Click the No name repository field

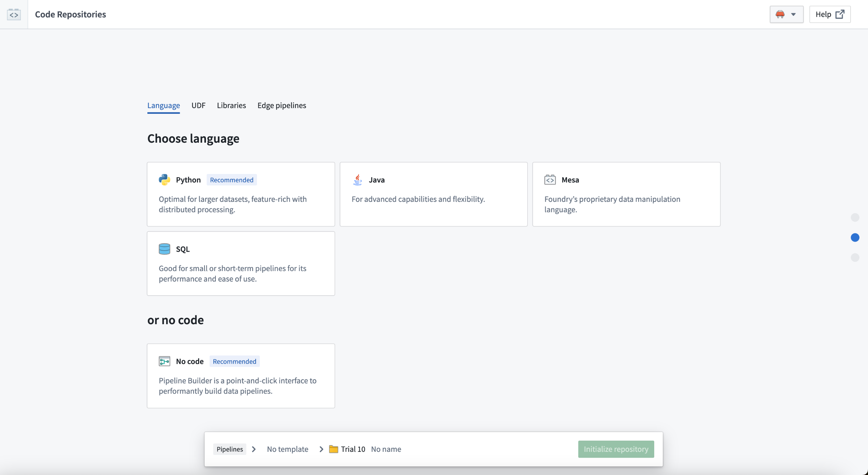tap(386, 449)
